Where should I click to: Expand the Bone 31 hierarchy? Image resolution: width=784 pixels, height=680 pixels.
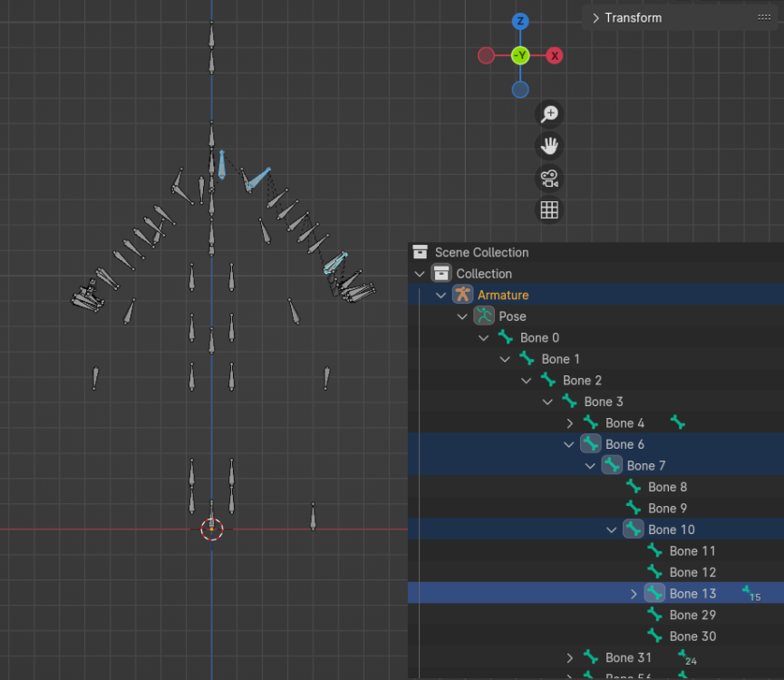(x=569, y=657)
